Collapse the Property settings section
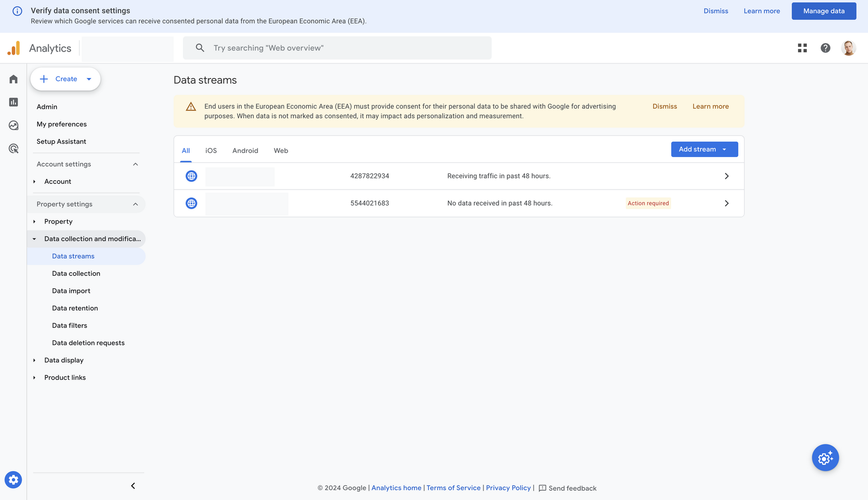Screen dimensions: 868x500 pyautogui.click(x=135, y=204)
